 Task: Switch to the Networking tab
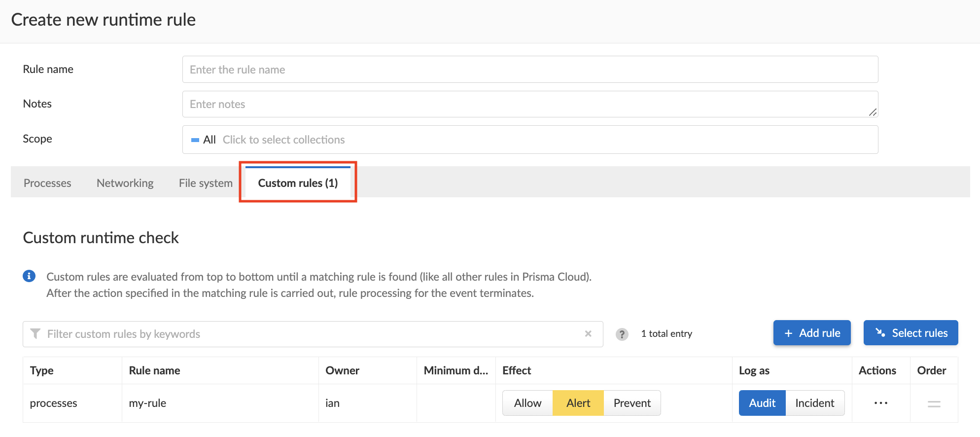point(125,183)
